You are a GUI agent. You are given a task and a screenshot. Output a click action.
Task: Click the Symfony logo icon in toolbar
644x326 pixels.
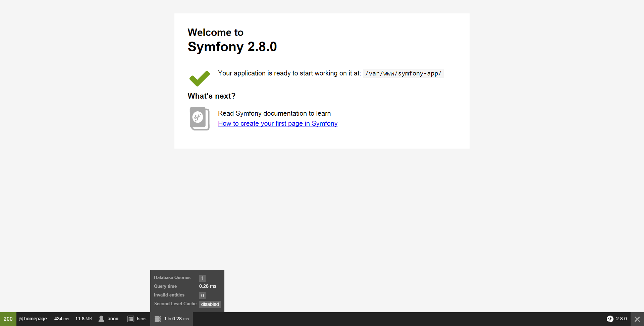tap(610, 319)
